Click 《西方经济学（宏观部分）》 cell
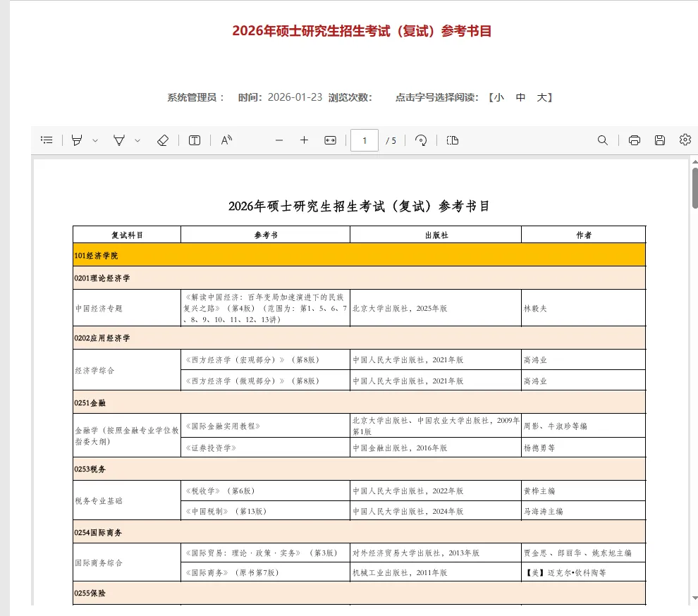The height and width of the screenshot is (616, 698). point(265,359)
